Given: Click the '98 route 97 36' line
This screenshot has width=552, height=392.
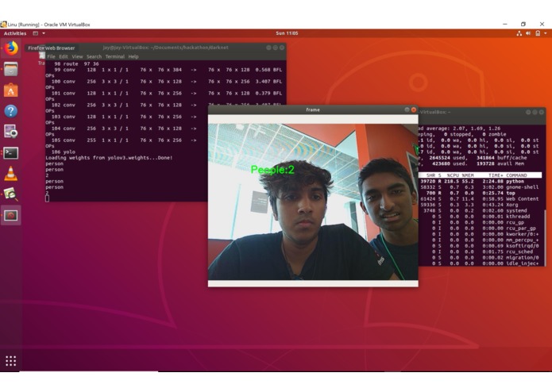Looking at the screenshot, I should [76, 64].
